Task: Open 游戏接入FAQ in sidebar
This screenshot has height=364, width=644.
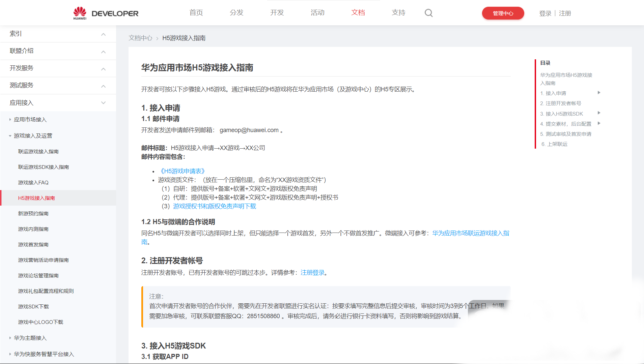Action: tap(33, 183)
